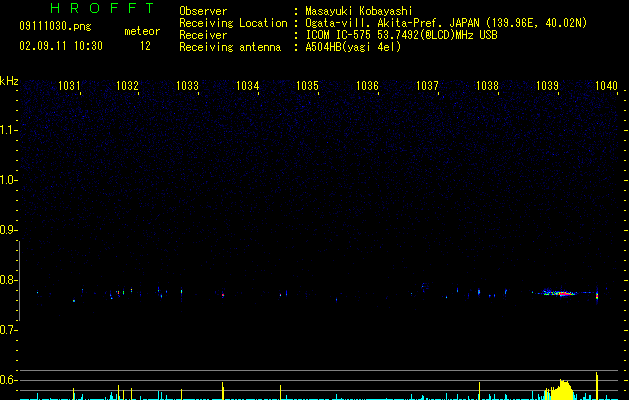629x400 pixels.
Task: Click the tallest yellow power spike near 1040
Action: 597,386
